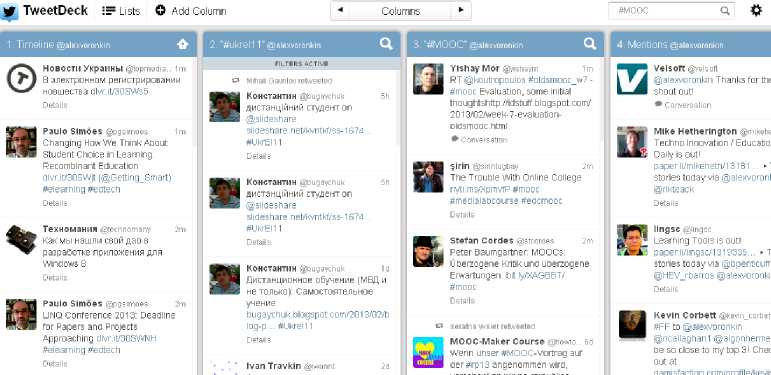Click the search icon in #ukrel11 column header
Image resolution: width=771 pixels, height=375 pixels.
[x=386, y=44]
